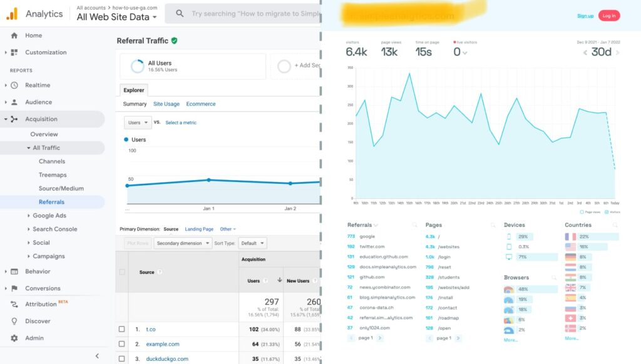The height and width of the screenshot is (364, 641).
Task: Check the t.co row checkbox
Action: pos(122,329)
